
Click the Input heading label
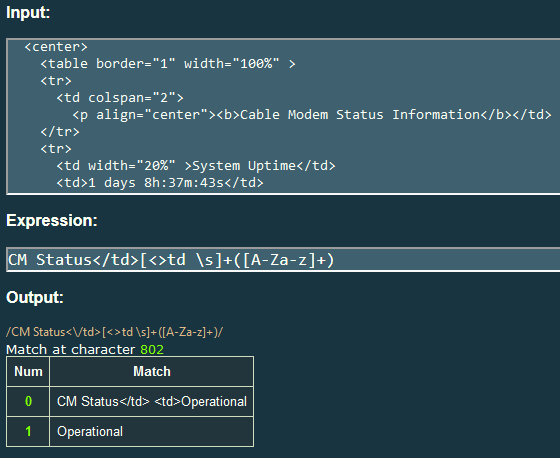28,13
